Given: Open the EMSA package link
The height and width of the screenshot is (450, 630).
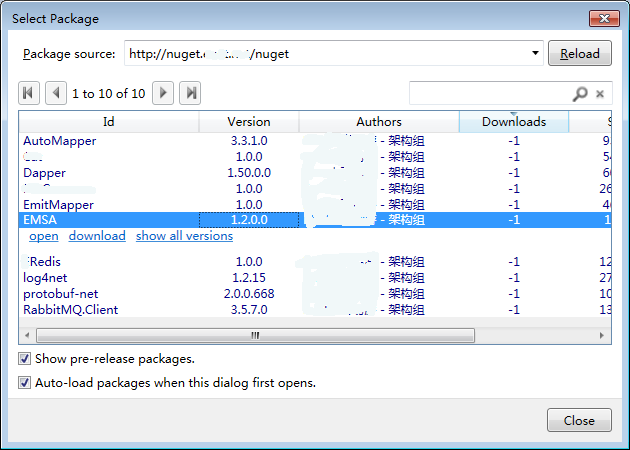Looking at the screenshot, I should [x=43, y=236].
